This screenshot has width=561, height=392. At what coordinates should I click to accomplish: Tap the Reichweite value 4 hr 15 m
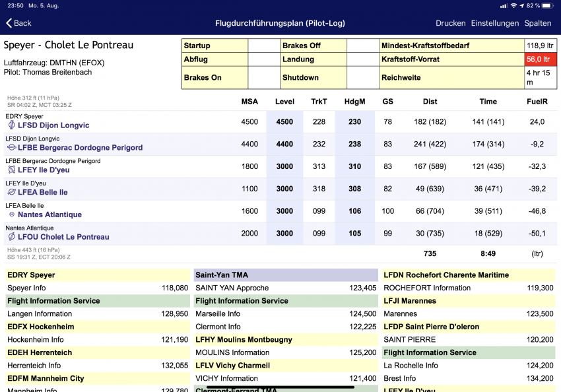click(x=541, y=78)
